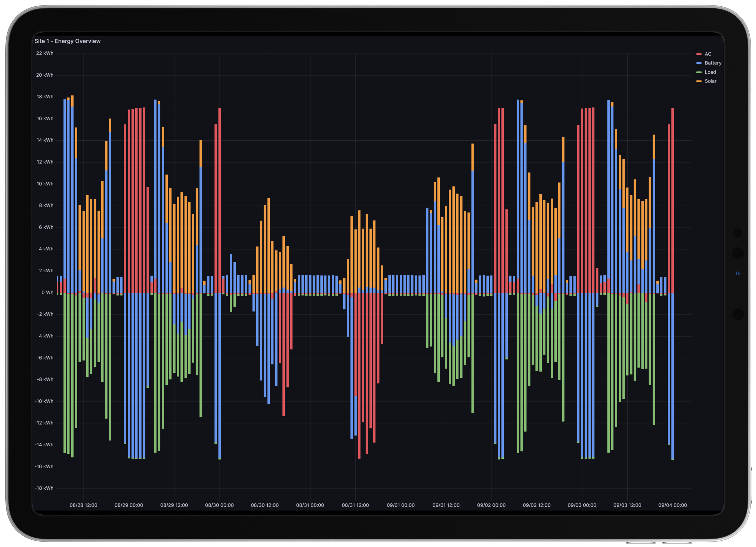Image resolution: width=756 pixels, height=547 pixels.
Task: Click the 0 Wh y-axis label
Action: [47, 293]
